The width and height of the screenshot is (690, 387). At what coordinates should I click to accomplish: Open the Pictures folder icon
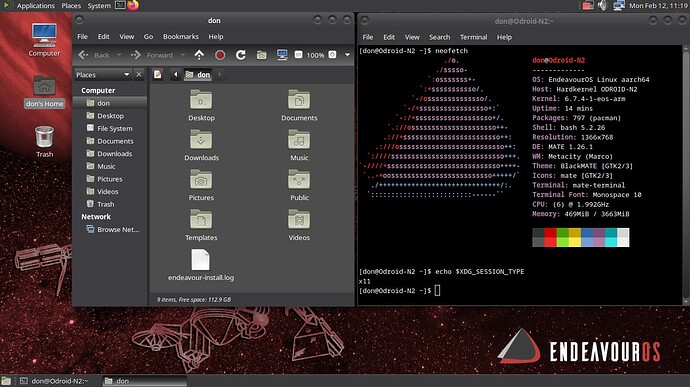coord(201,185)
